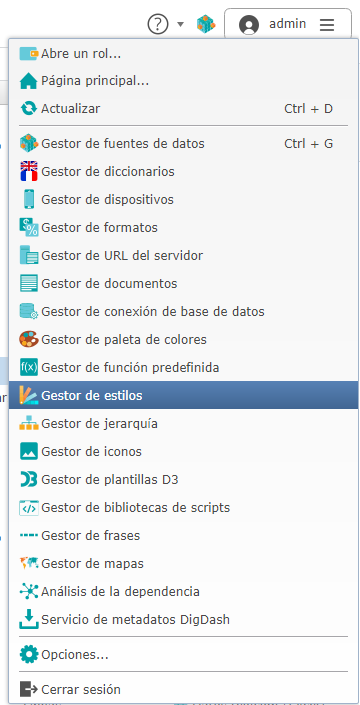Click the world map icon for Gestor de mapas
This screenshot has width=360, height=705.
coord(29,563)
